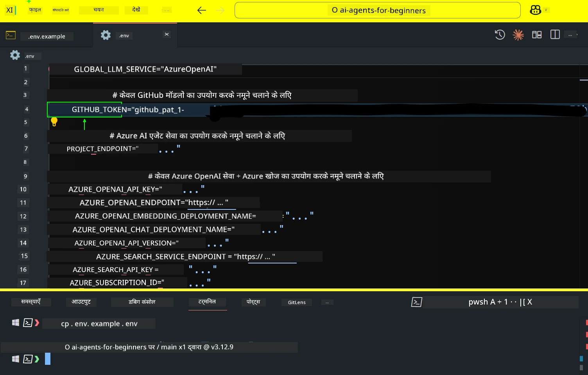Open the फ़ाइल menu

point(34,10)
